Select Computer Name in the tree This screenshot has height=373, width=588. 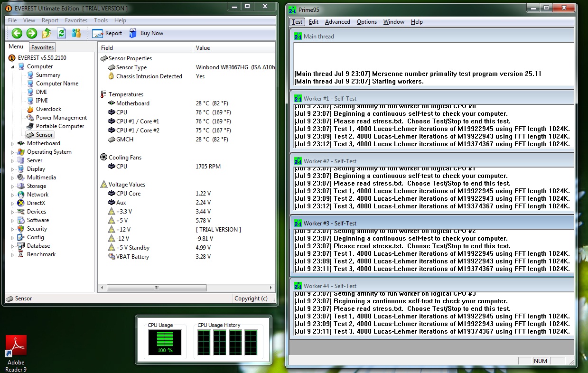point(57,84)
